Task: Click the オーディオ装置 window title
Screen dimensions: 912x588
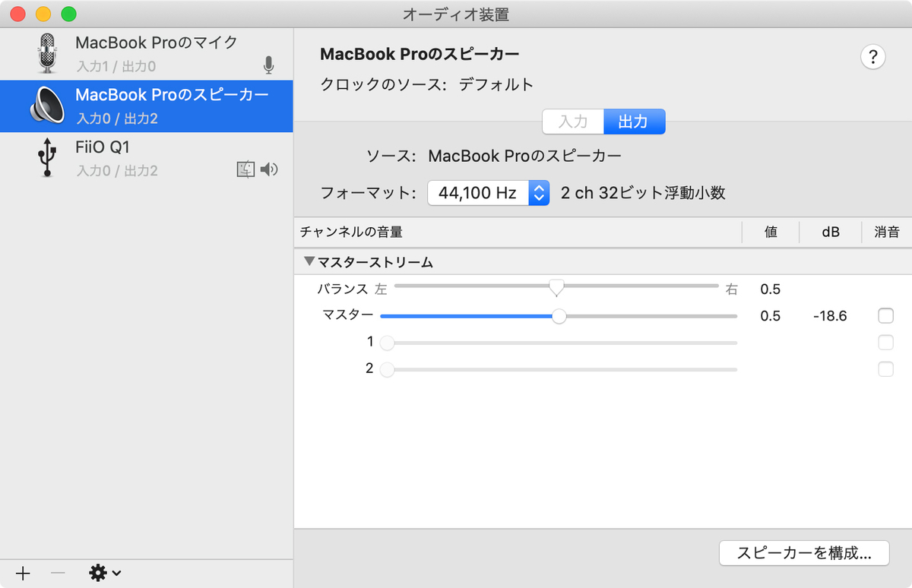Action: click(x=456, y=14)
